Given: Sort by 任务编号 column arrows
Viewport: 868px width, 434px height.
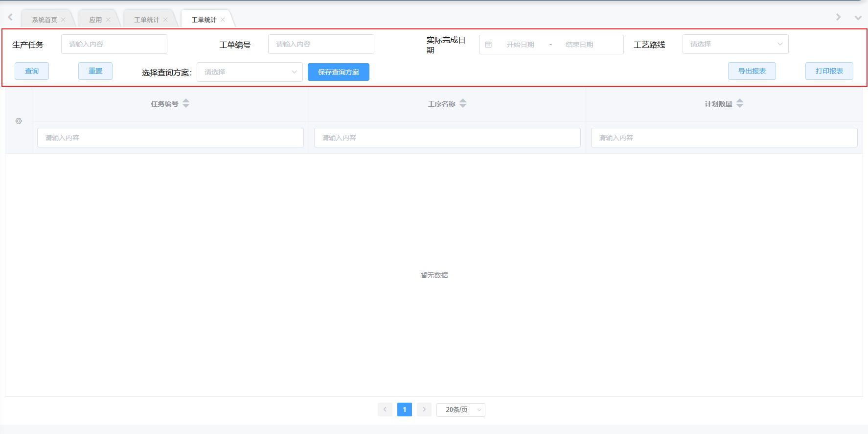Looking at the screenshot, I should coord(186,103).
